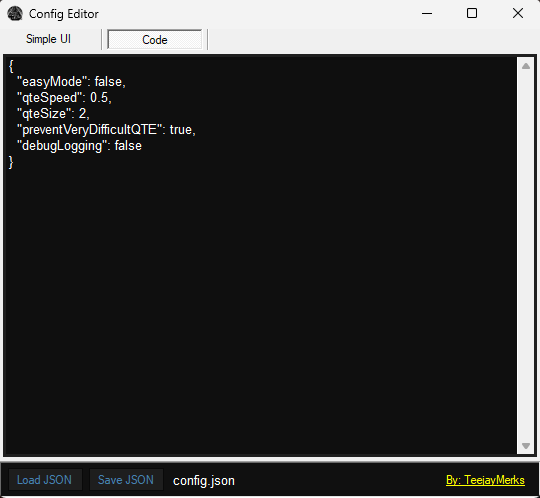
Task: Load a JSON file
Action: click(x=45, y=480)
